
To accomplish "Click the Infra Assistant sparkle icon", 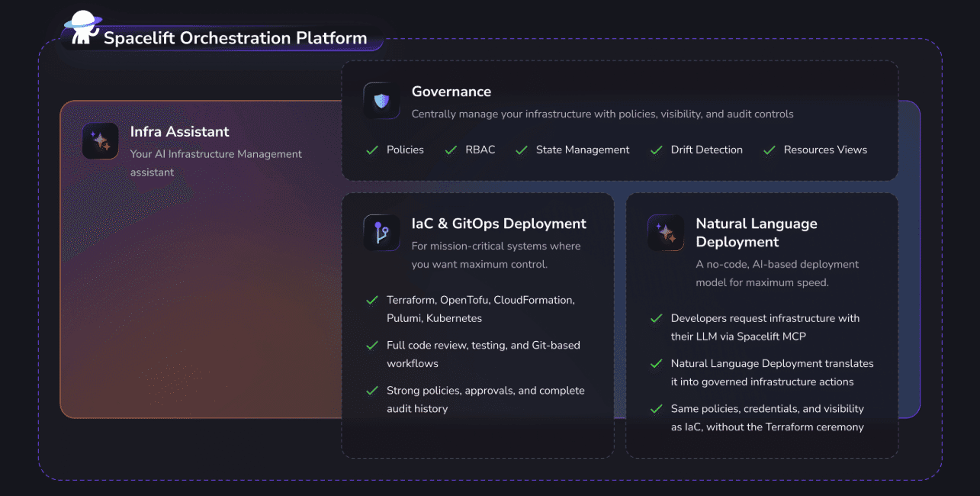I will (x=101, y=141).
